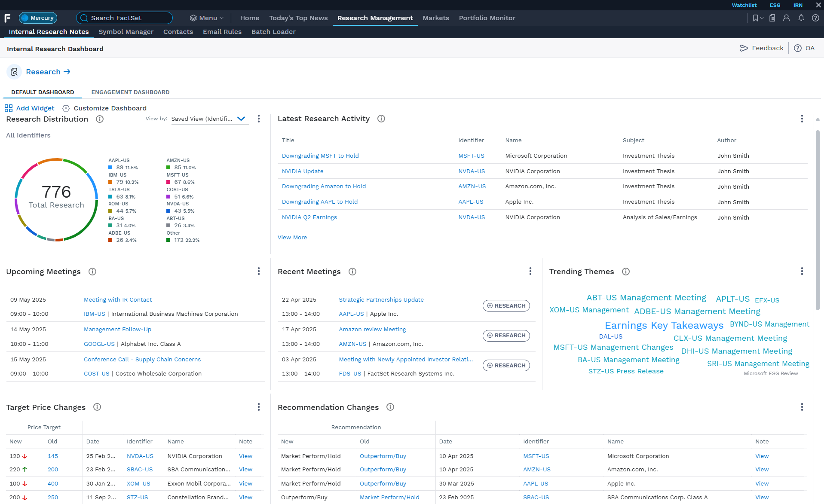The image size is (824, 504).
Task: Open Research Distribution three-dot options menu
Action: [x=259, y=119]
